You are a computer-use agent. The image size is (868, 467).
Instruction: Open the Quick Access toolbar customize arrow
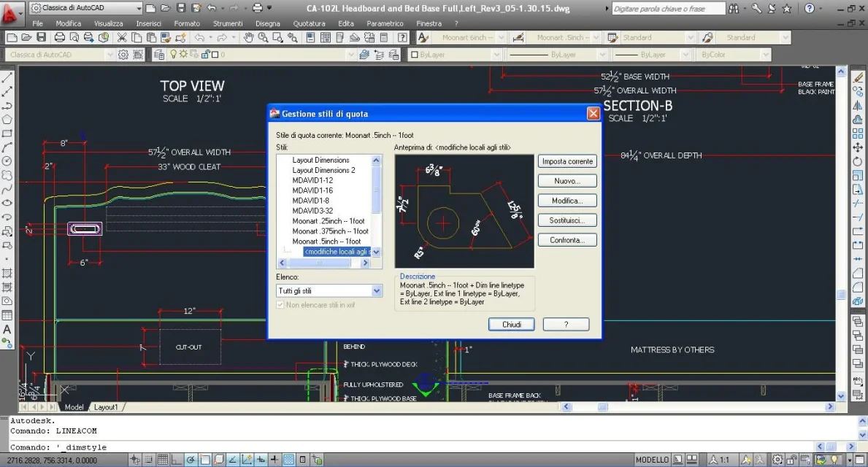coord(269,8)
